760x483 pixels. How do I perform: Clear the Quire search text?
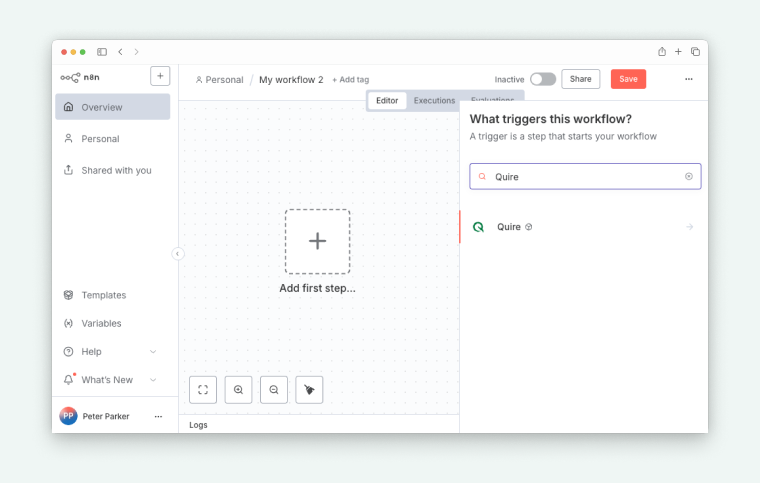pyautogui.click(x=688, y=177)
